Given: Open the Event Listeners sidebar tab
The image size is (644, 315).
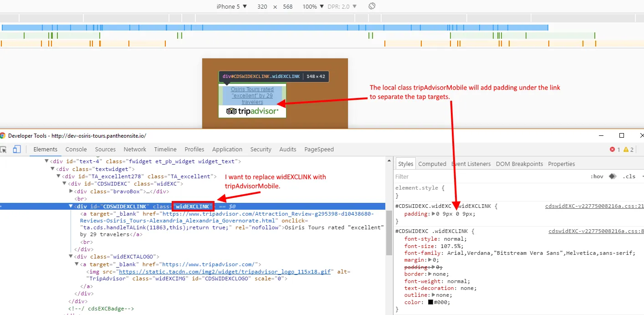Looking at the screenshot, I should tap(471, 164).
